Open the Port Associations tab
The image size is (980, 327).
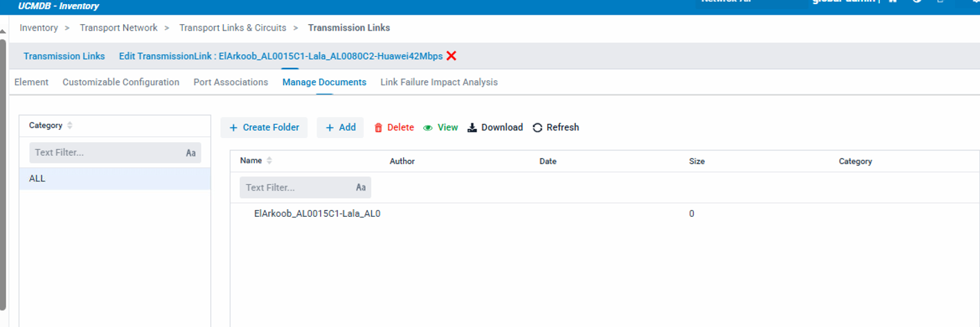[231, 82]
